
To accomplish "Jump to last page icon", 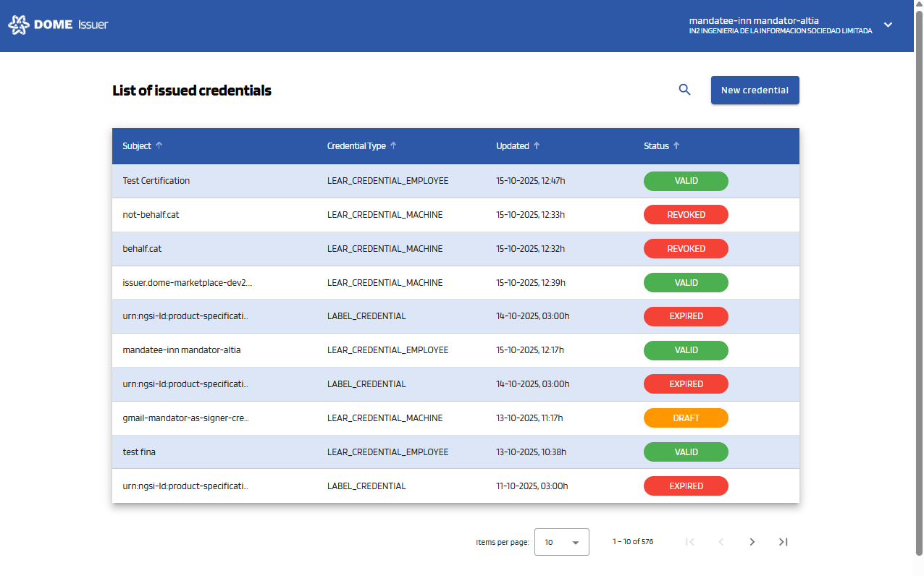I will tap(783, 542).
